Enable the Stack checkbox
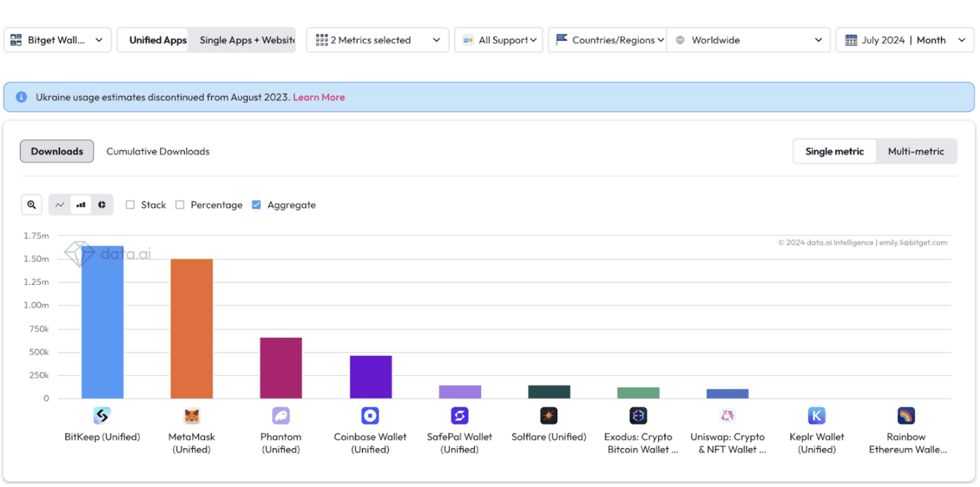Image resolution: width=980 pixels, height=487 pixels. coord(130,205)
